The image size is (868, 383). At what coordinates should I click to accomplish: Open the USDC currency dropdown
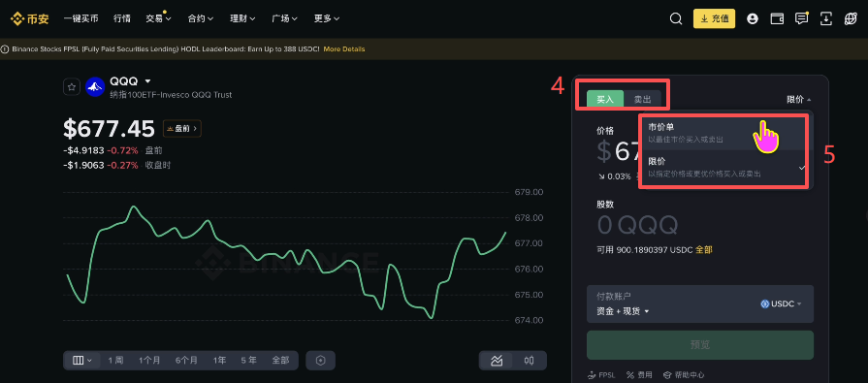coord(781,303)
